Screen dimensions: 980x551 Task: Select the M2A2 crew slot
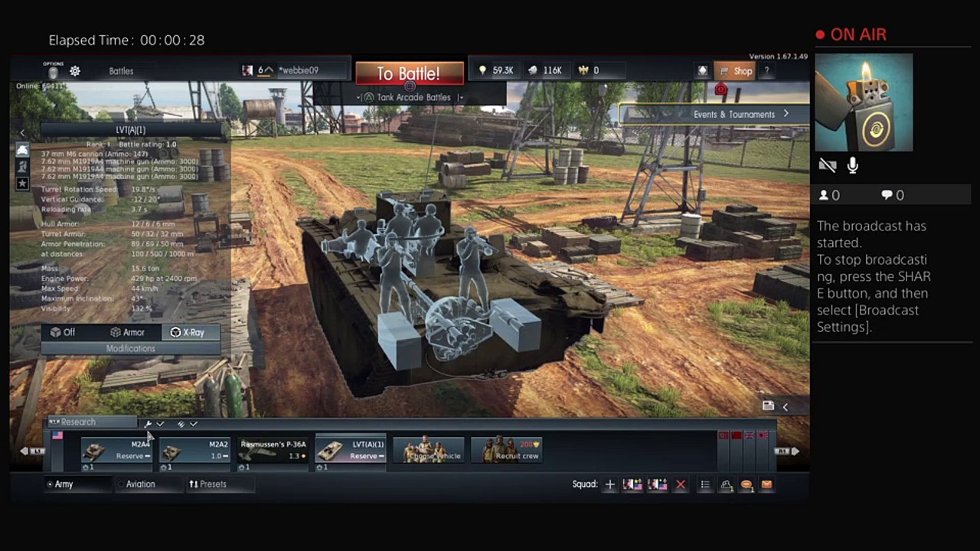[194, 452]
